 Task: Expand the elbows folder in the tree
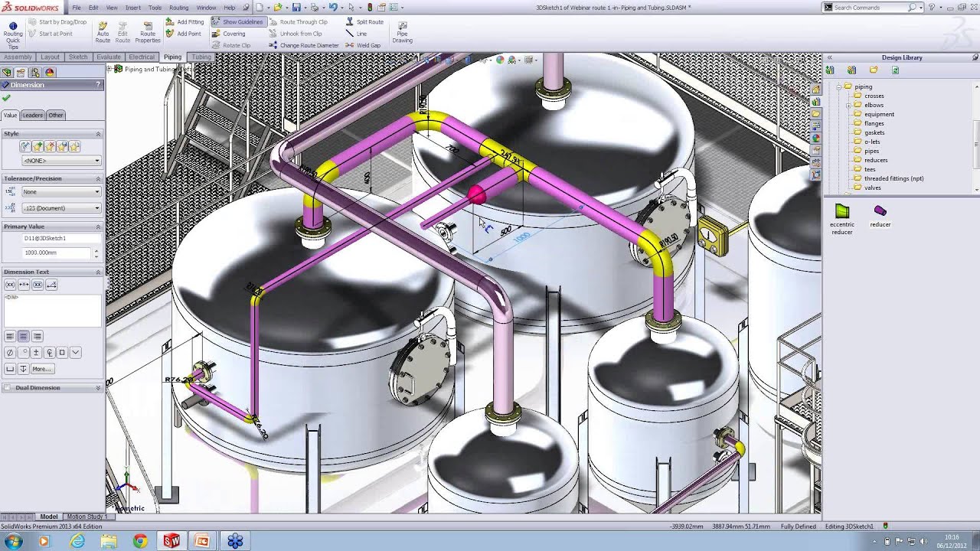pos(848,106)
